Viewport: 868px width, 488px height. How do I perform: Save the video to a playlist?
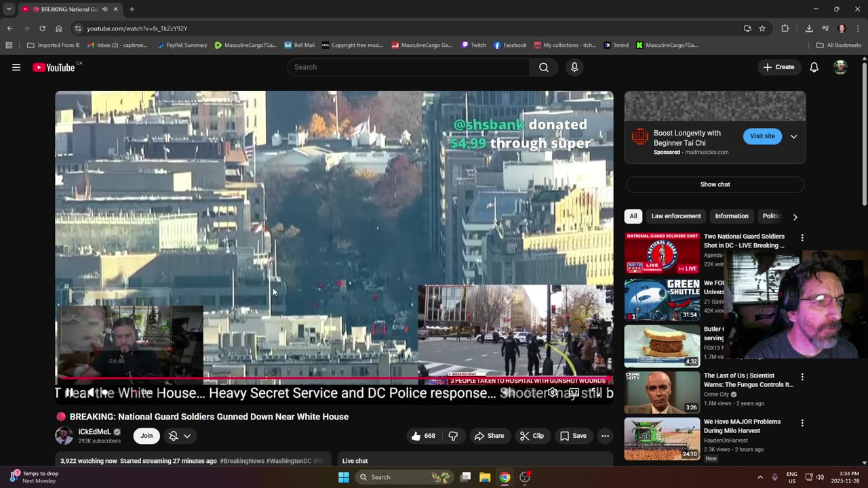tap(574, 436)
